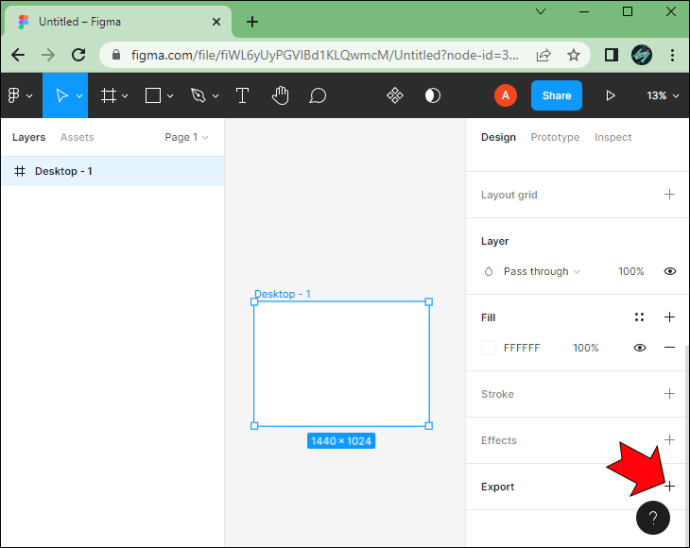This screenshot has width=690, height=548.
Task: Select the Move tool
Action: (x=62, y=96)
